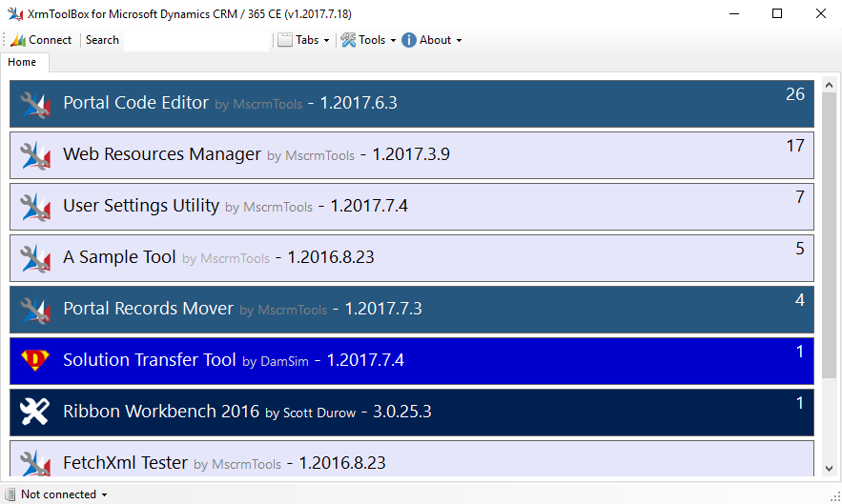This screenshot has height=504, width=842.
Task: Click the Tabs folder icon
Action: click(285, 40)
